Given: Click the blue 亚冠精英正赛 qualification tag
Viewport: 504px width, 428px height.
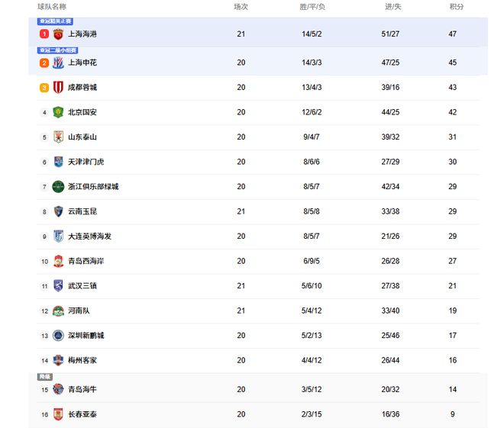Looking at the screenshot, I should [55, 21].
